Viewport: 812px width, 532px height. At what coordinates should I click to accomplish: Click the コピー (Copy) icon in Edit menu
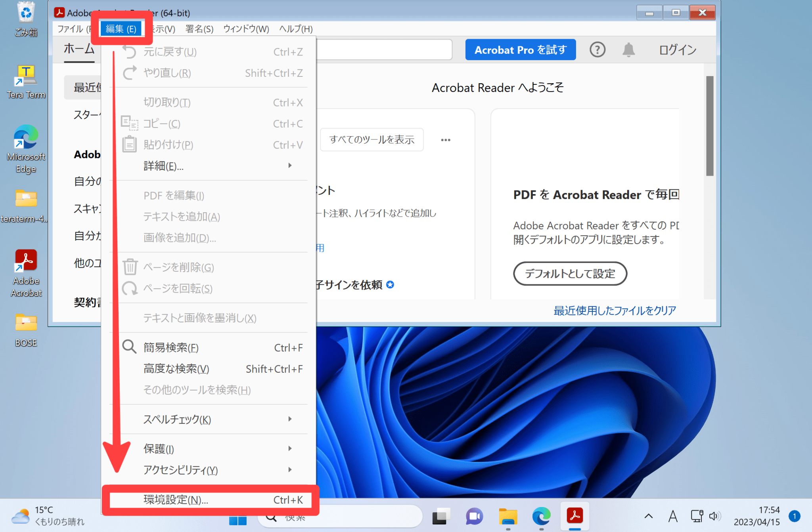(x=129, y=123)
